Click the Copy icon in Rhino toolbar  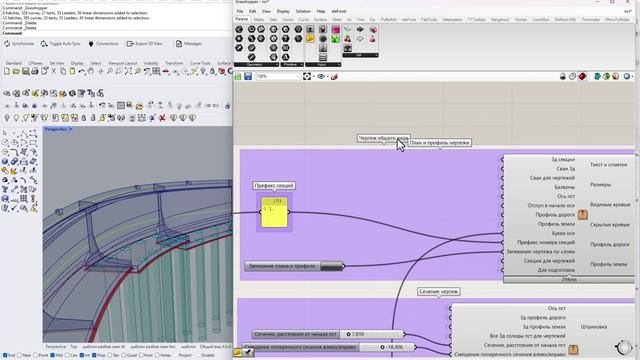click(x=63, y=71)
